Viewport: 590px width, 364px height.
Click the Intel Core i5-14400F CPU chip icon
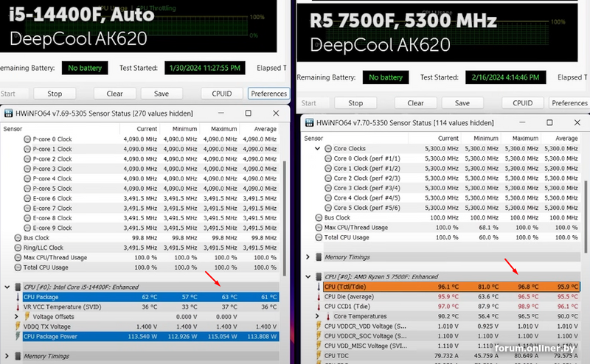(x=18, y=287)
